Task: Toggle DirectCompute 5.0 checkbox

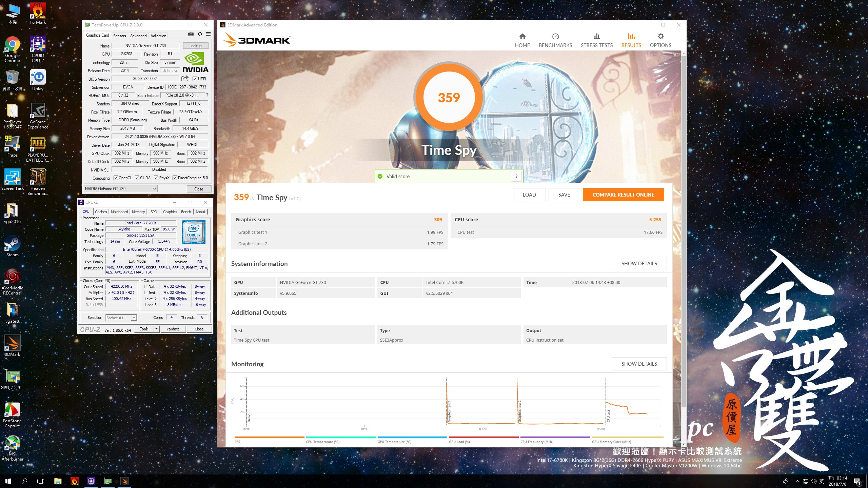Action: point(175,178)
